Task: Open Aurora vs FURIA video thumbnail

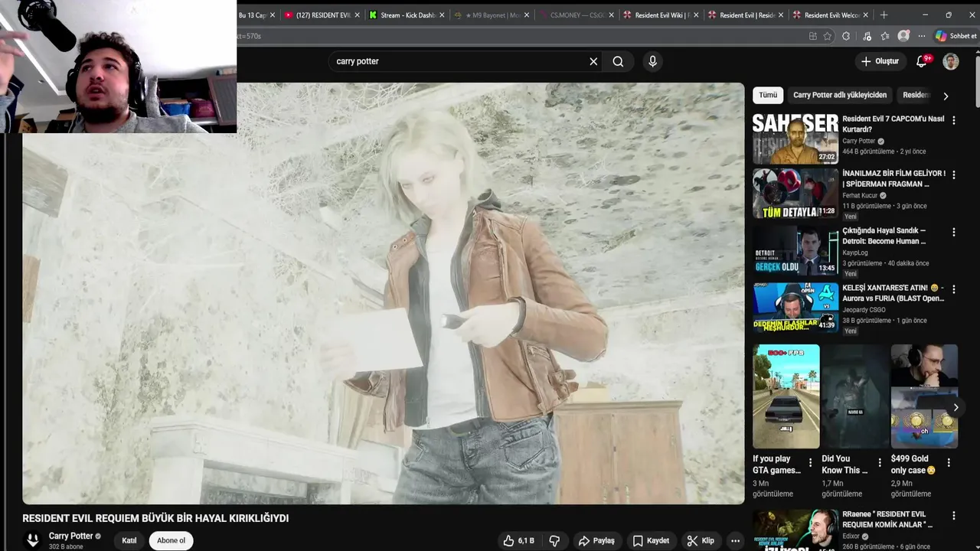Action: [795, 307]
